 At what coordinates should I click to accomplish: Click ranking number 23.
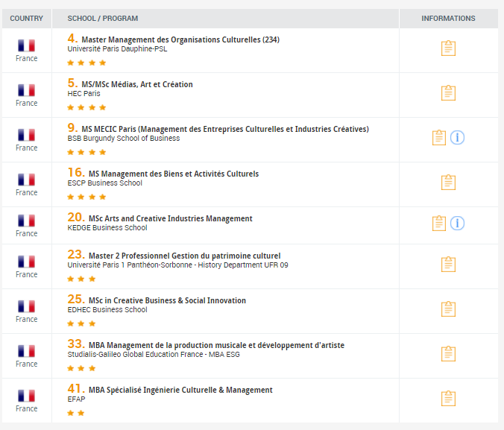click(x=76, y=254)
